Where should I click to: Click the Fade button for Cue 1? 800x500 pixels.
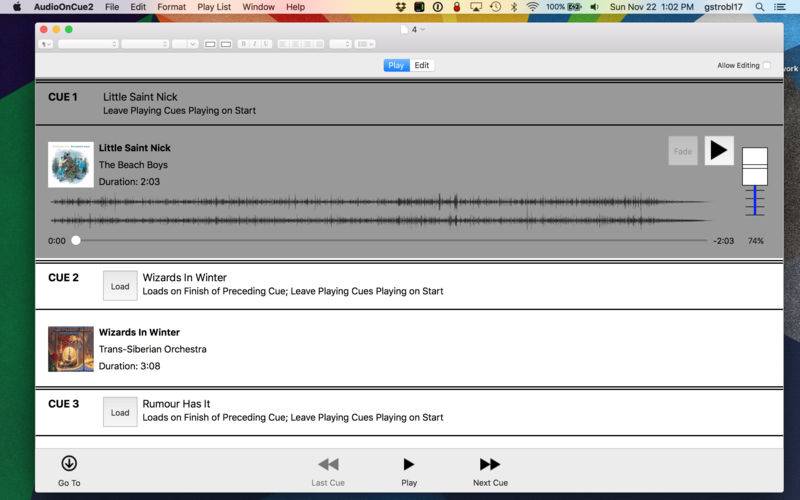[683, 151]
